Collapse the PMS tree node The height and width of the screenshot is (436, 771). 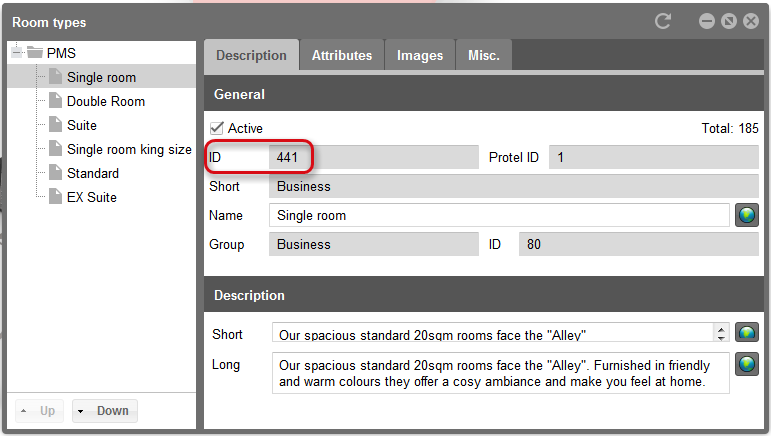pyautogui.click(x=17, y=52)
